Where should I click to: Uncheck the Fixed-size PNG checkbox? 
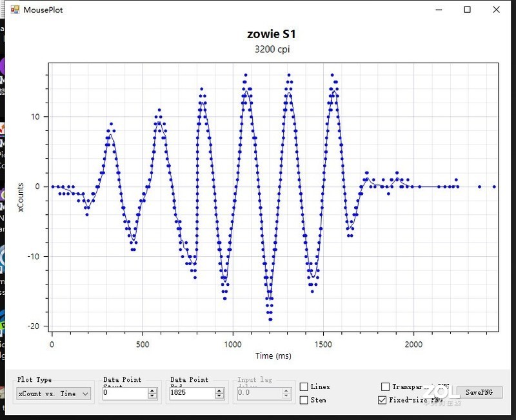(x=382, y=400)
